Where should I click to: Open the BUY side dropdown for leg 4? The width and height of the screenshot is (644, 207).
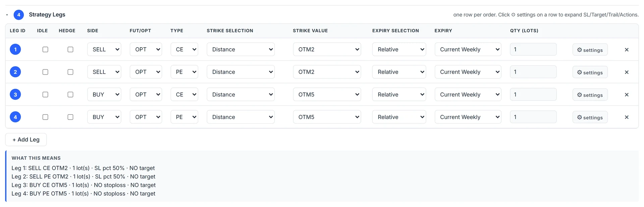pos(104,117)
